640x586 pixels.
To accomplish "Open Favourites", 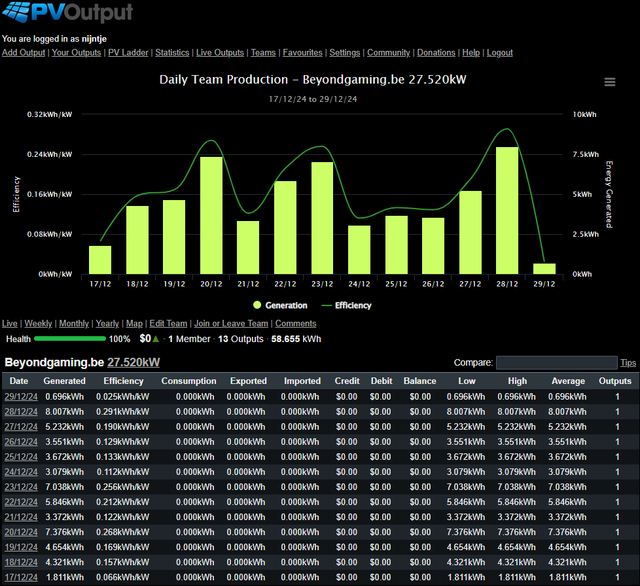I will pos(302,53).
